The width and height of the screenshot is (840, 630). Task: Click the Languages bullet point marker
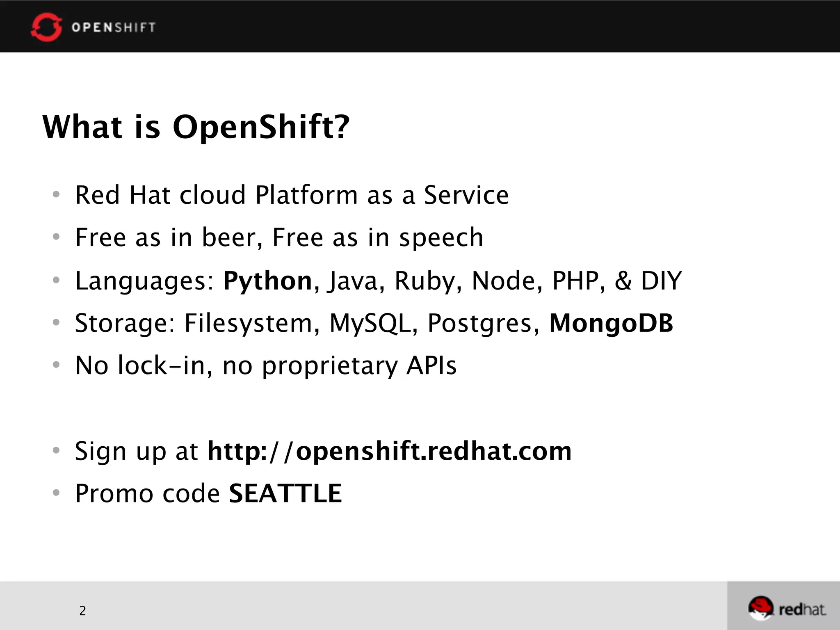(56, 280)
